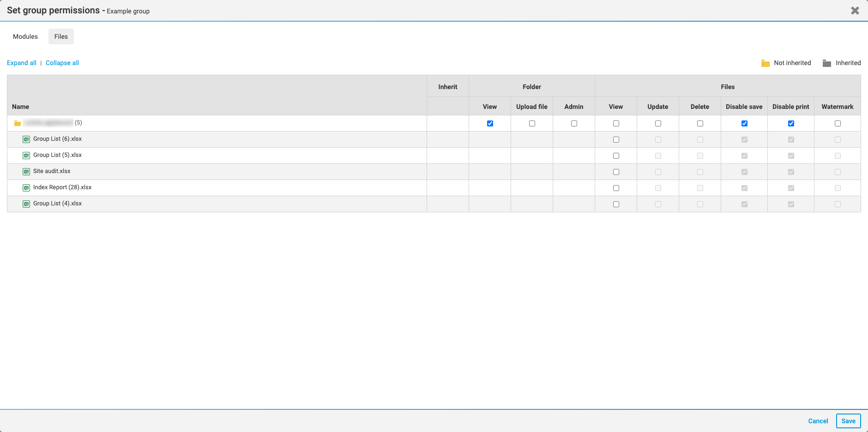Viewport: 868px width, 432px height.
Task: Click the Disable save column header
Action: [744, 107]
